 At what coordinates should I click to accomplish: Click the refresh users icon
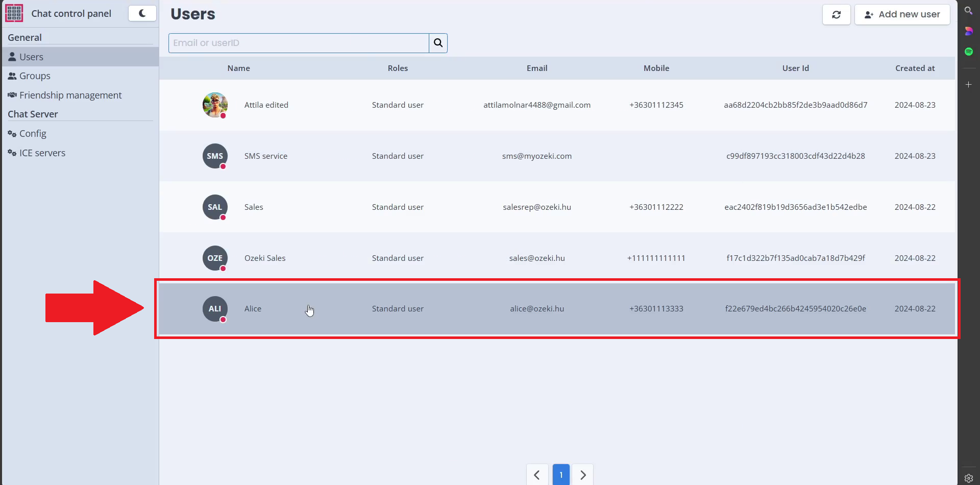[x=836, y=14]
